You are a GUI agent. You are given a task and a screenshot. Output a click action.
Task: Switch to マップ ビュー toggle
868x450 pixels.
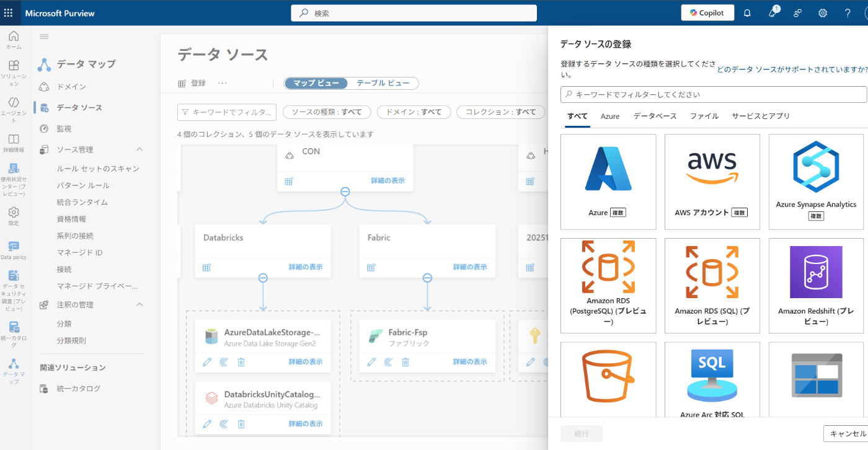[x=316, y=83]
